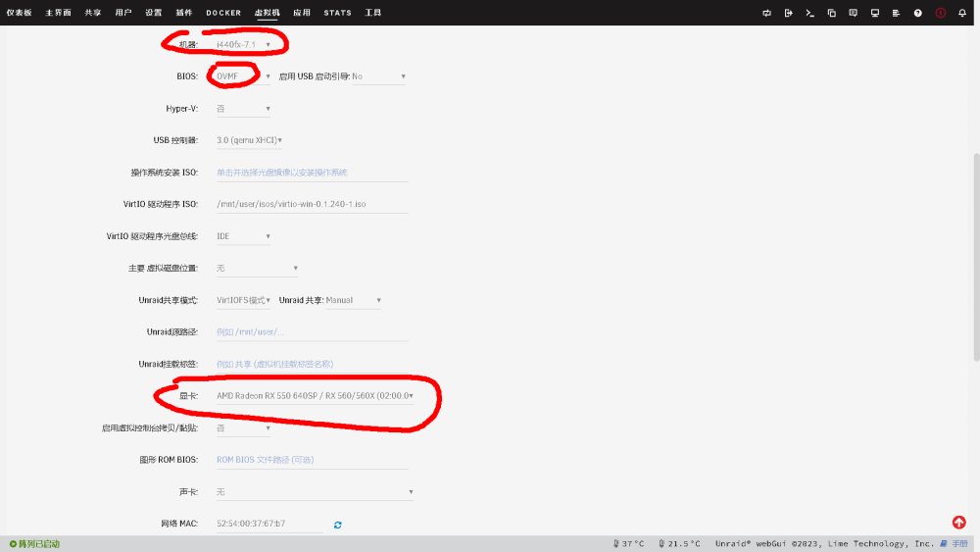
Task: Go to the 用户 users menu
Action: tap(123, 13)
